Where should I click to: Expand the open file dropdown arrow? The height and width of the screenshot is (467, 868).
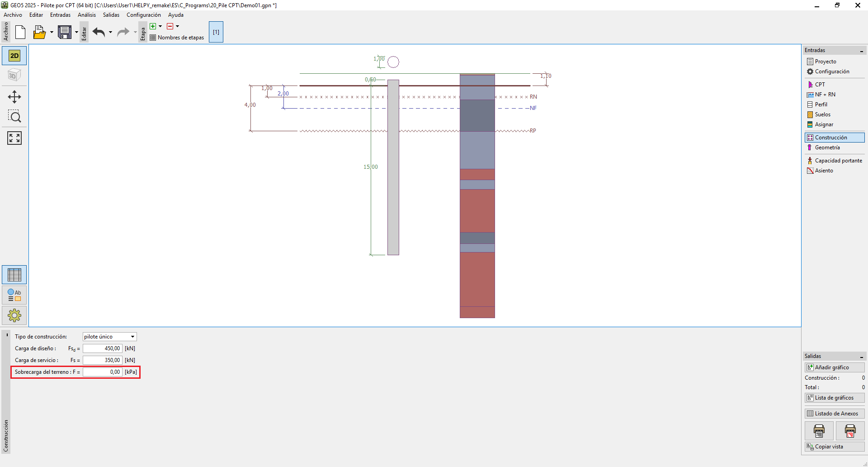pos(52,32)
